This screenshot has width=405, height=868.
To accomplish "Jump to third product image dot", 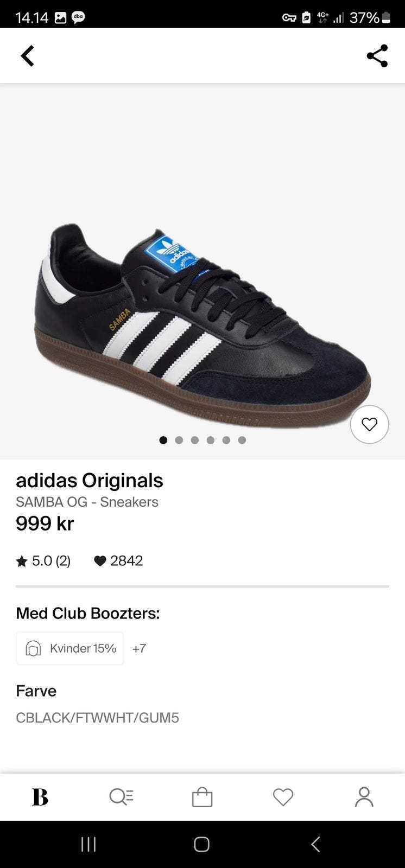I will click(195, 440).
